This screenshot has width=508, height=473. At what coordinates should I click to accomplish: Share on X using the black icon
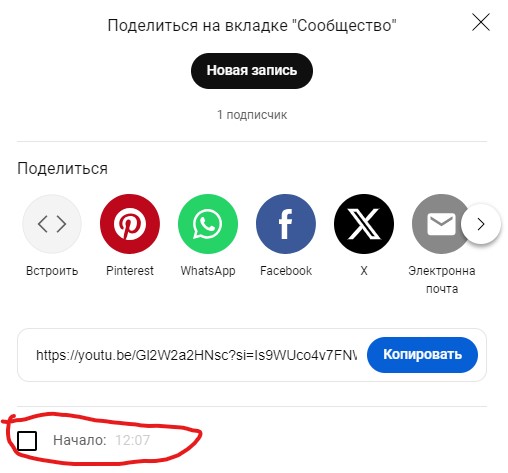click(x=364, y=224)
